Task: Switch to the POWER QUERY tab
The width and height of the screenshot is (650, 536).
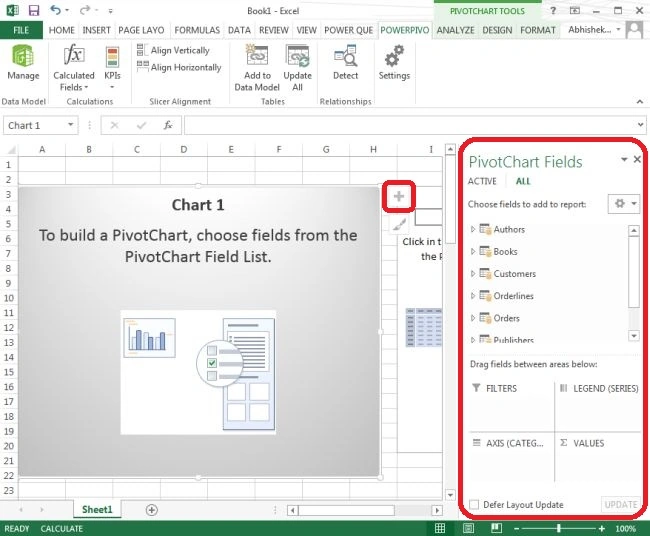Action: (348, 30)
